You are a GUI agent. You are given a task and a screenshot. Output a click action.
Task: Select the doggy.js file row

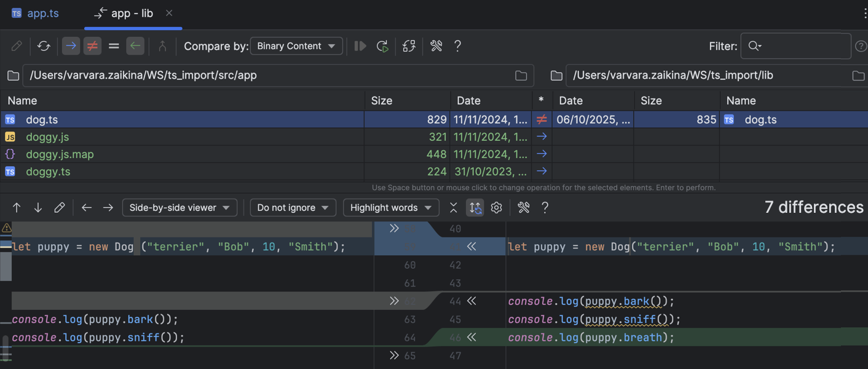[47, 137]
